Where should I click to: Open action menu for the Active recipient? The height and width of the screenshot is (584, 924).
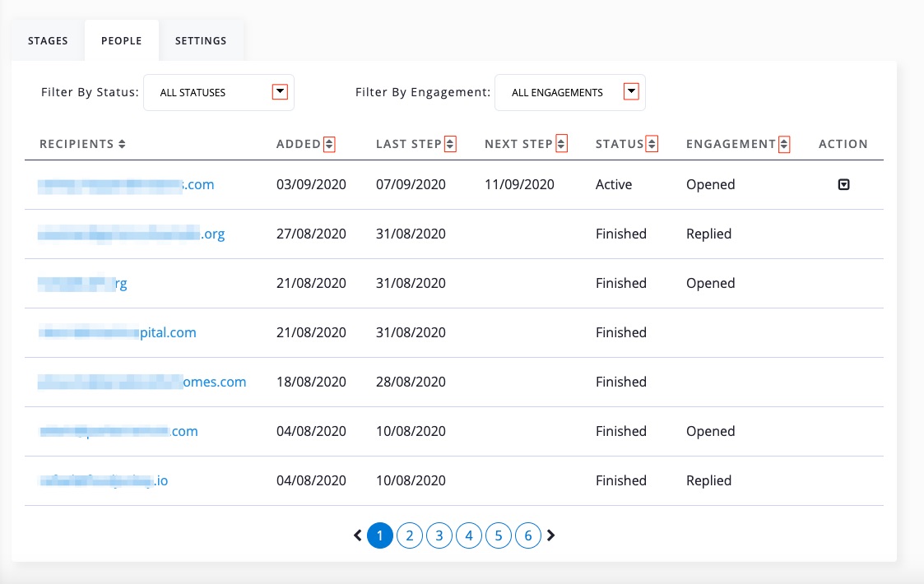[x=843, y=185]
